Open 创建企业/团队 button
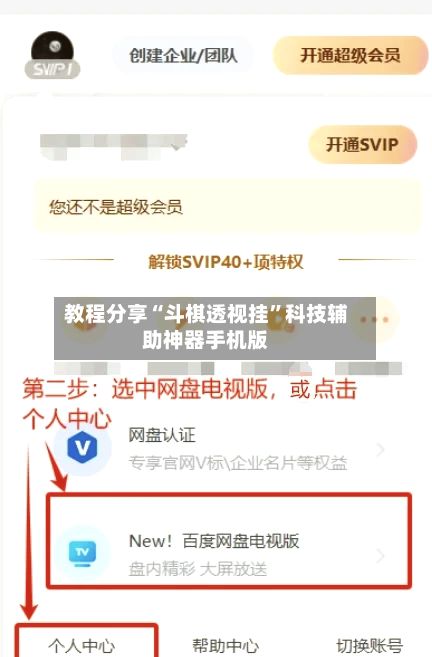Viewport: 432px width, 657px height. [x=183, y=56]
